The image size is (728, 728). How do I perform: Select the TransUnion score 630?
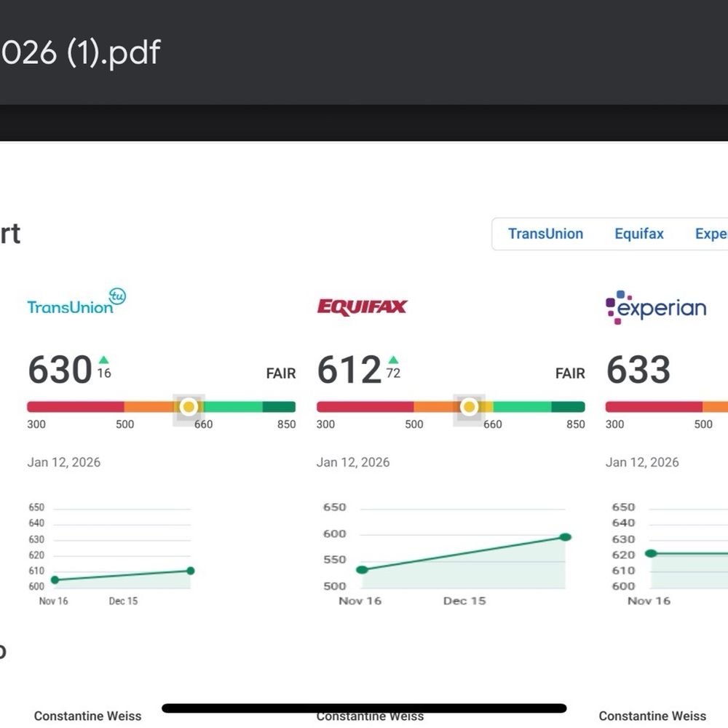click(x=60, y=370)
